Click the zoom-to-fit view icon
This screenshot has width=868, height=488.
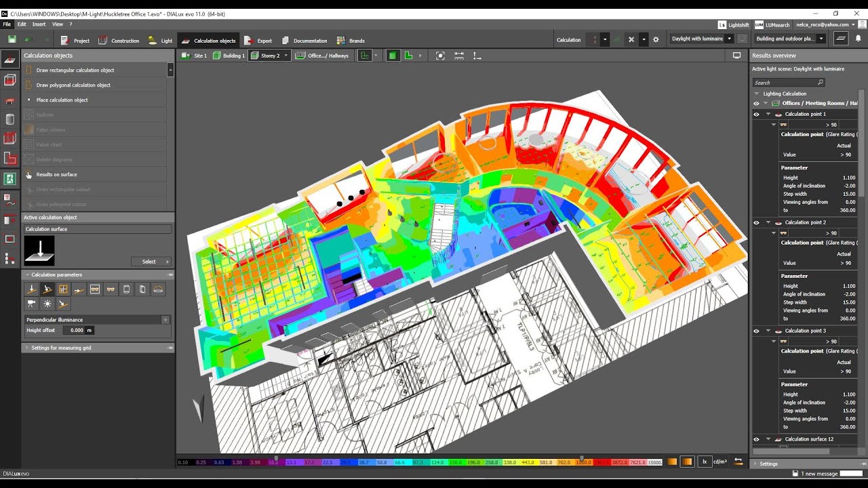(440, 56)
